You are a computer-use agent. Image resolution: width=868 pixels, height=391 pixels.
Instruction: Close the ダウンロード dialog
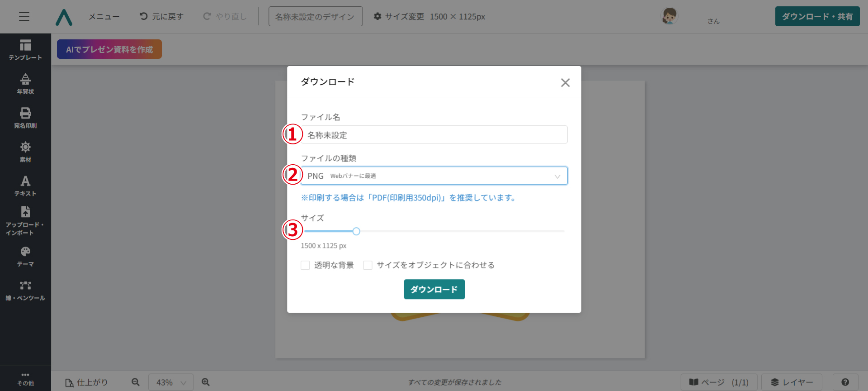tap(565, 82)
